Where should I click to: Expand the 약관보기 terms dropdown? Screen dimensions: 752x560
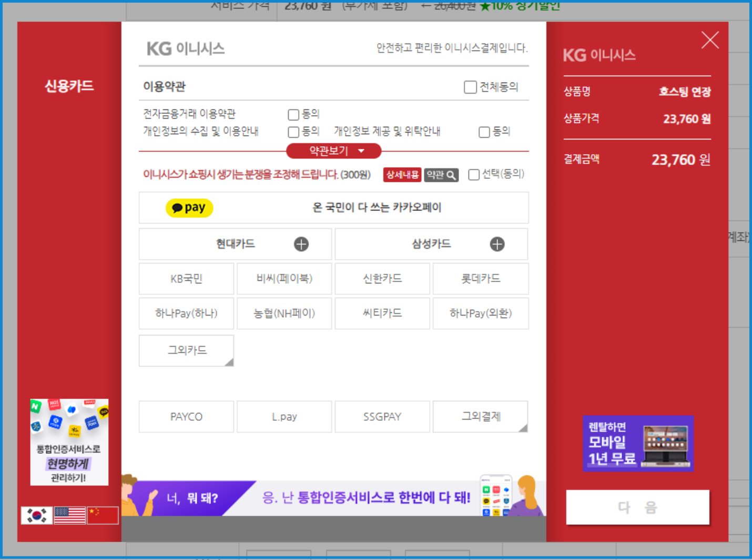pos(333,151)
